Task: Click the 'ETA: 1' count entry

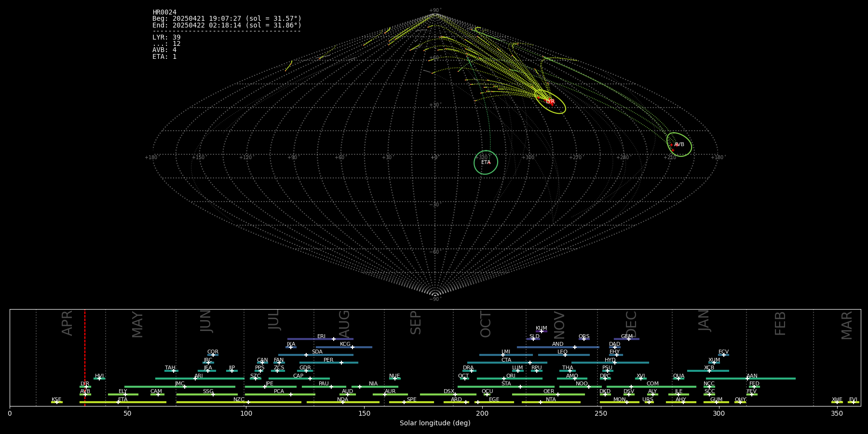Action: pos(164,56)
